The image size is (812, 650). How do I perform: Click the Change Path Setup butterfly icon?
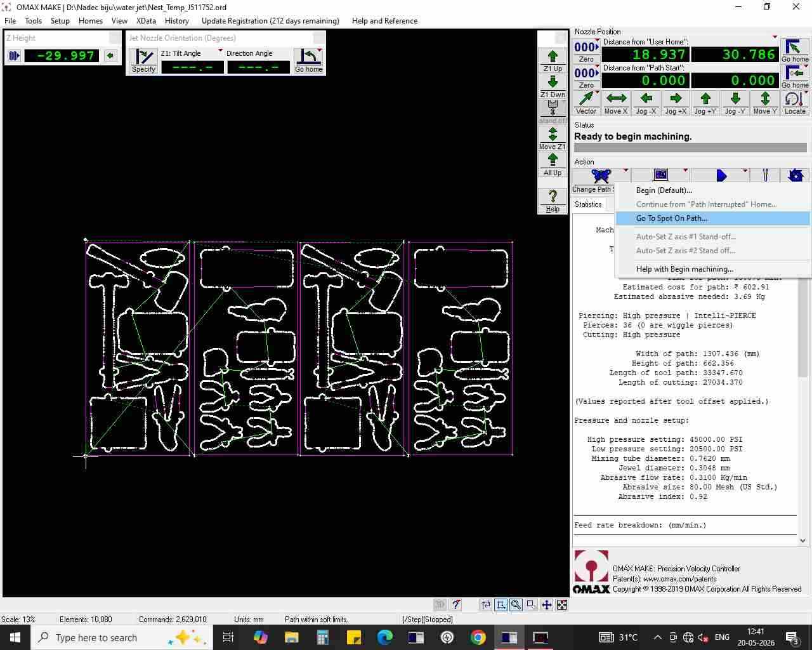tap(600, 175)
